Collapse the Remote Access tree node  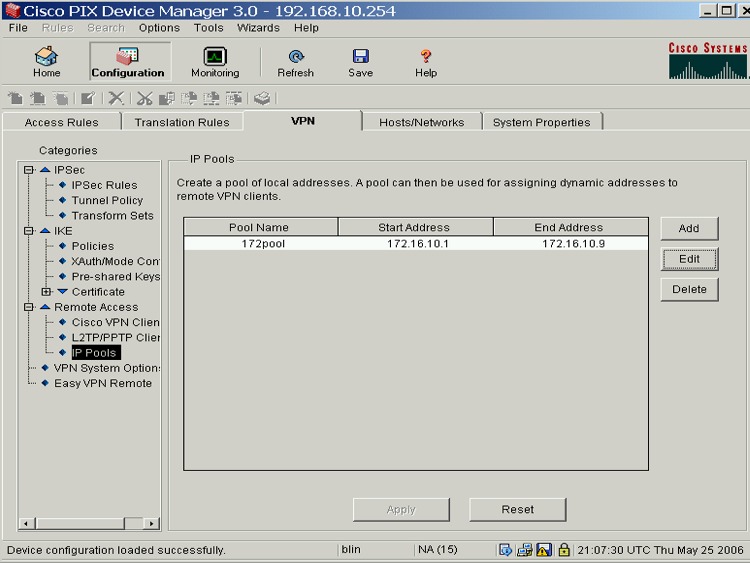pos(29,307)
